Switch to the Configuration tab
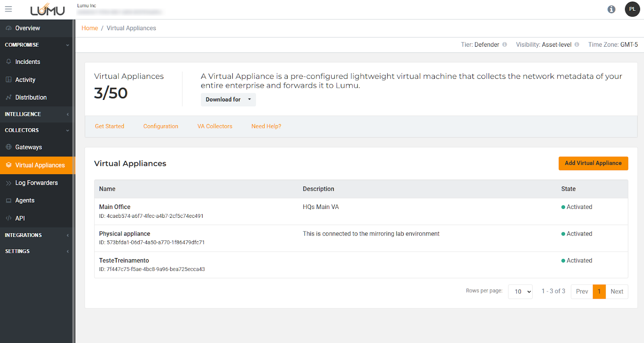The image size is (644, 343). [x=161, y=126]
